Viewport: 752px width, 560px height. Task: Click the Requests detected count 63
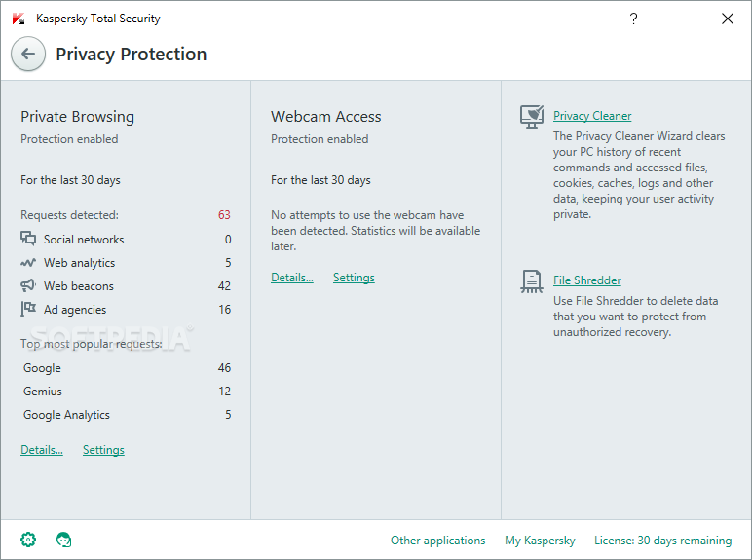point(224,215)
